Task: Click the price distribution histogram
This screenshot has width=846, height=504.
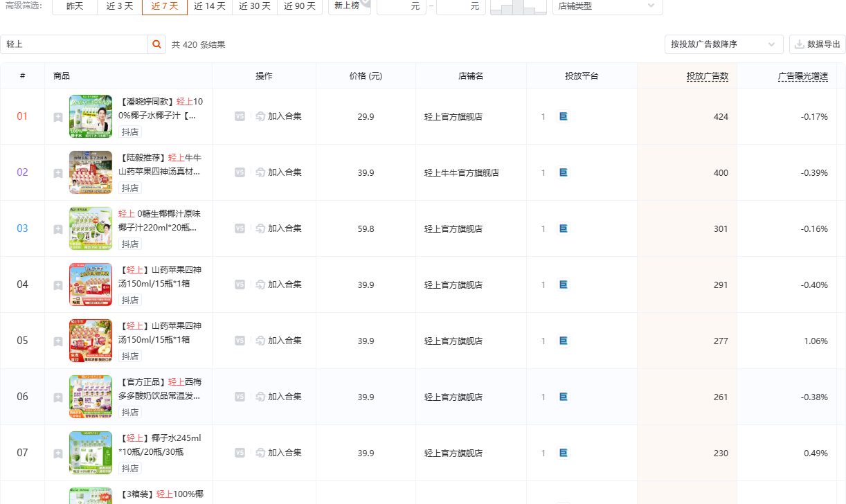Action: 519,7
